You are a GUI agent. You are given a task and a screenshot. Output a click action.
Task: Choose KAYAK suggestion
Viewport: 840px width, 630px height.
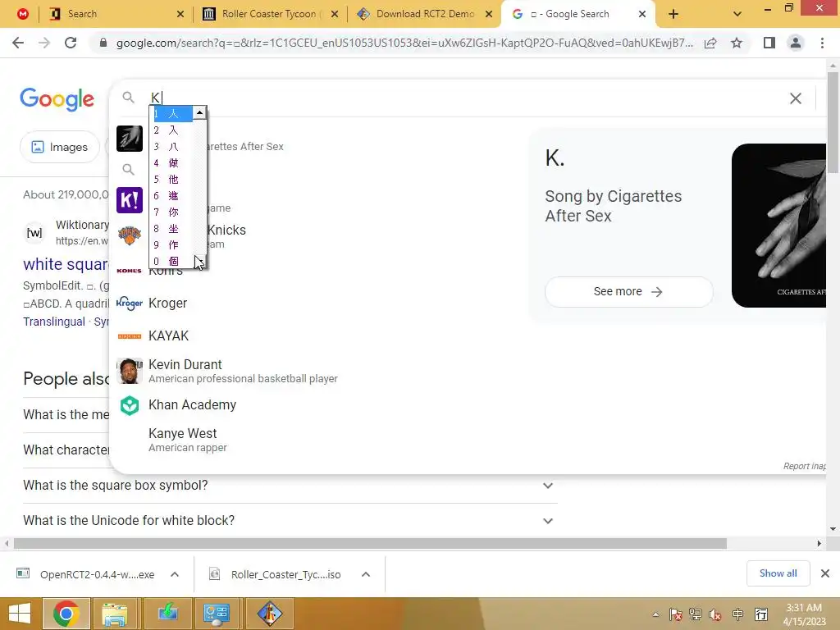click(168, 336)
